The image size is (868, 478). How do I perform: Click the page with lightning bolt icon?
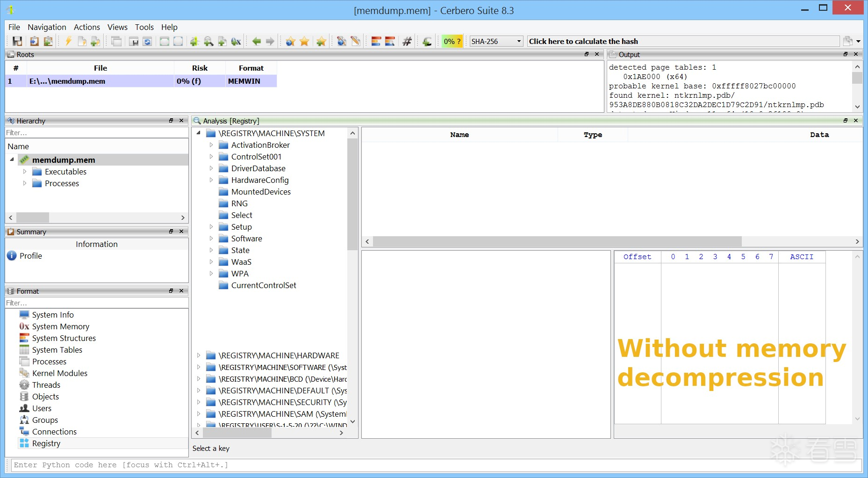[82, 41]
